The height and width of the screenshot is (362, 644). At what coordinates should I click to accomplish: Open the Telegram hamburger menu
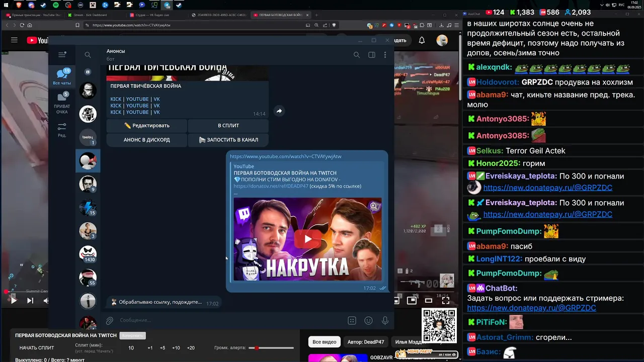[62, 54]
